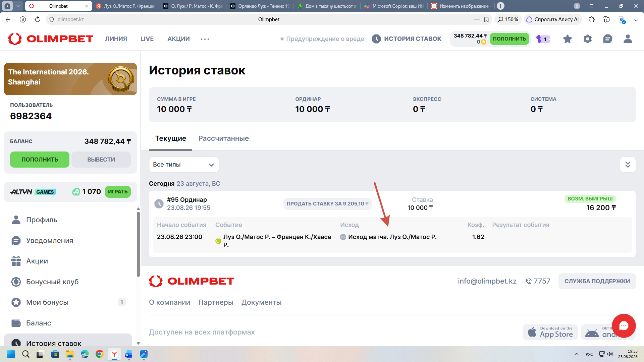Open settings gear icon in Olimpbet header
Image resolution: width=644 pixels, height=362 pixels.
pos(587,39)
